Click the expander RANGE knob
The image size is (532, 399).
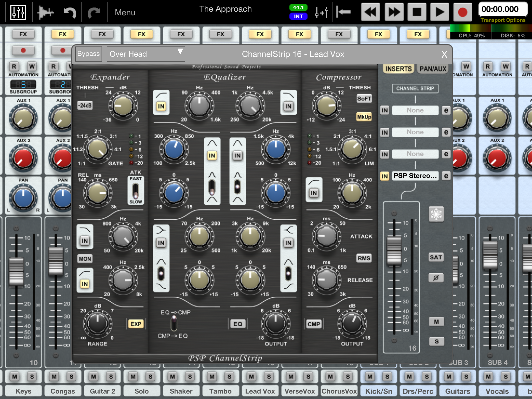97,324
